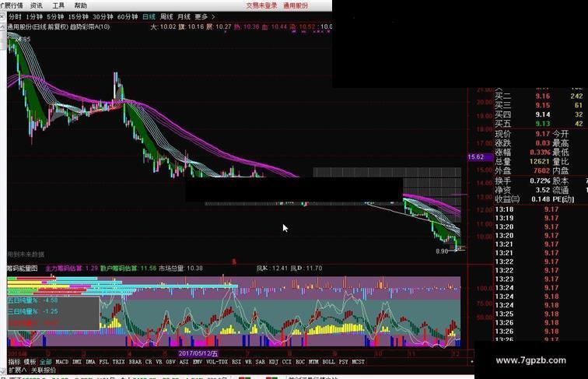Viewport: 588px width, 379px height.
Task: Click the 交易未登录 trading login link
Action: tap(262, 5)
